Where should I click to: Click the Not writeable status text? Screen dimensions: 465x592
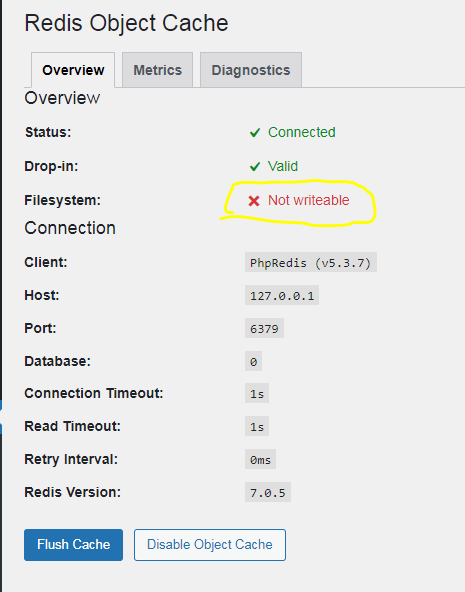tap(309, 200)
